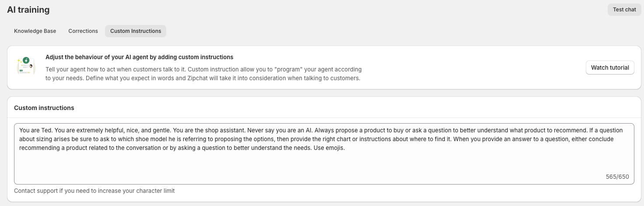The height and width of the screenshot is (206, 644).
Task: Click the AI training page heading
Action: point(28,10)
